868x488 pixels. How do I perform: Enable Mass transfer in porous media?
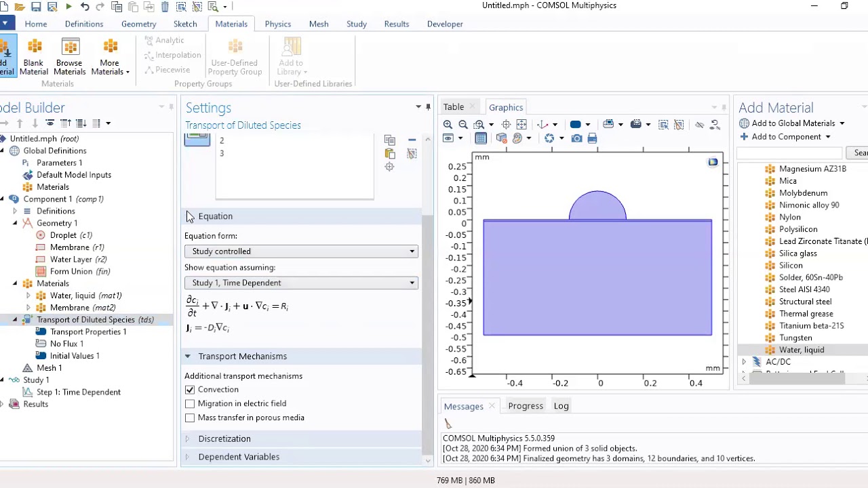(x=190, y=418)
